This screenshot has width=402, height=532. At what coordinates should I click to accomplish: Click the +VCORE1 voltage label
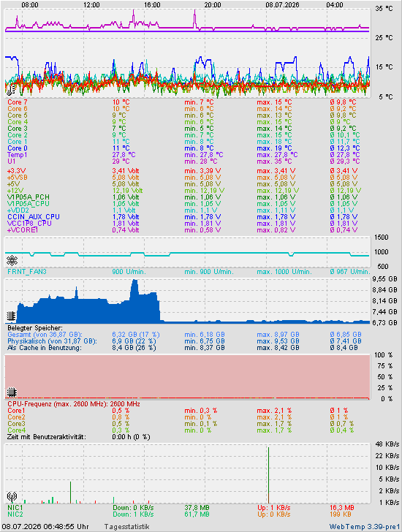pos(23,230)
